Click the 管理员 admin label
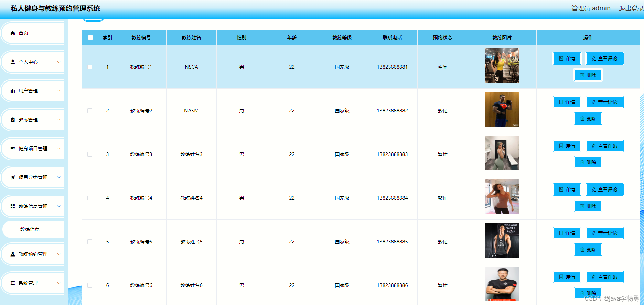Screen dimensions: 644x305 click(591, 8)
